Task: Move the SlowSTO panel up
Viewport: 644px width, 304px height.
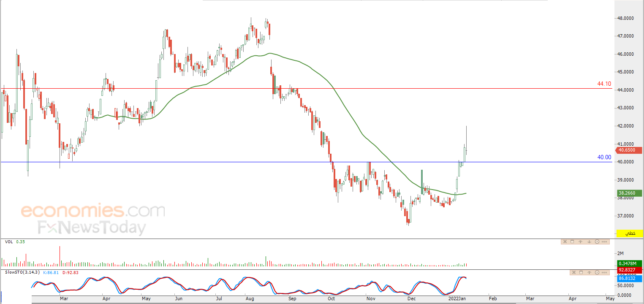Action: pyautogui.click(x=589, y=272)
